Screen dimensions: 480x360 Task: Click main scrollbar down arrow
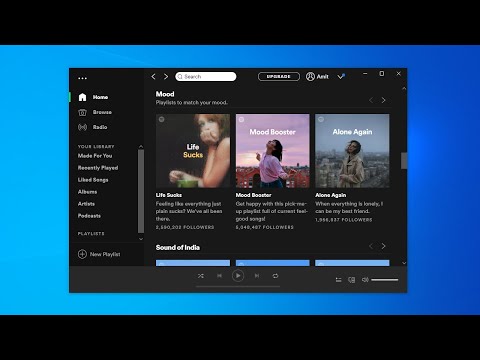[x=404, y=263]
